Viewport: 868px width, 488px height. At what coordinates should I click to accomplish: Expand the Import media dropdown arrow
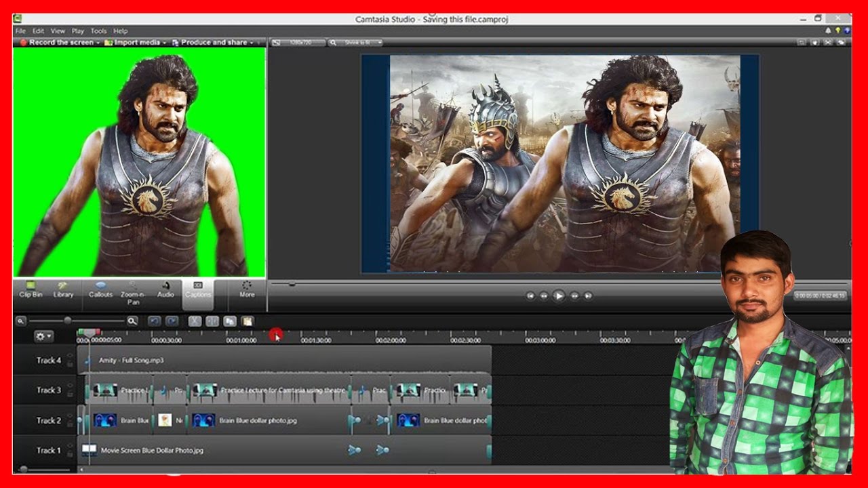pyautogui.click(x=165, y=43)
